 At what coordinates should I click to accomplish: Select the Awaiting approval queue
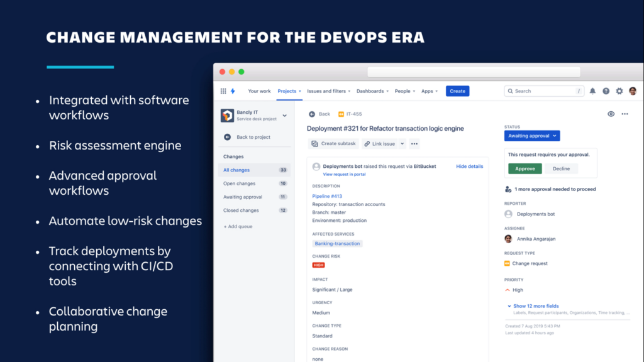(254, 197)
